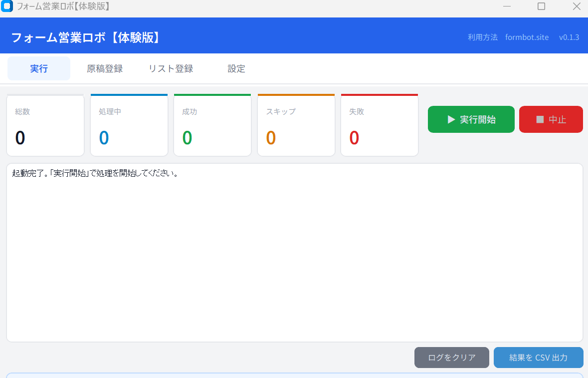Screen dimensions: 588x378
Task: Select the 総数 counter card
Action: [x=45, y=125]
